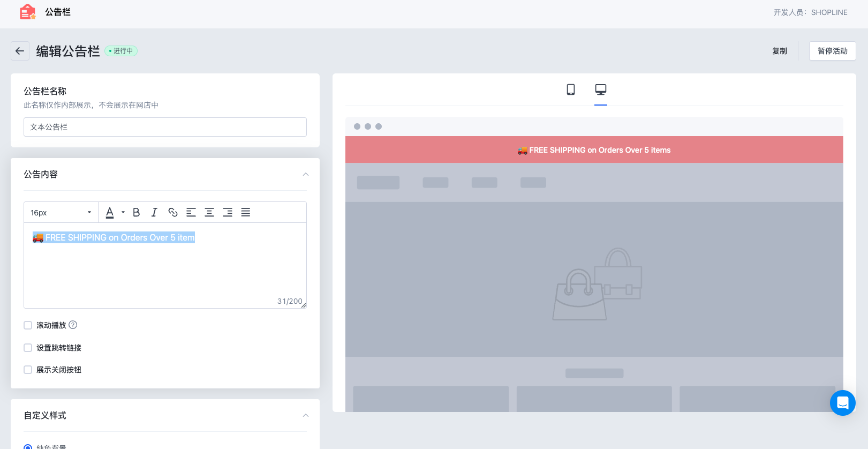Collapse the 公告内容 section

coord(305,174)
